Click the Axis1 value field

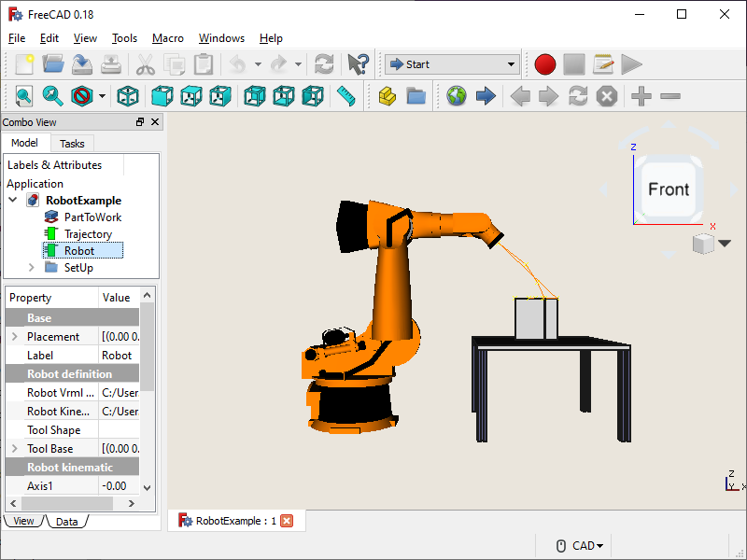119,486
